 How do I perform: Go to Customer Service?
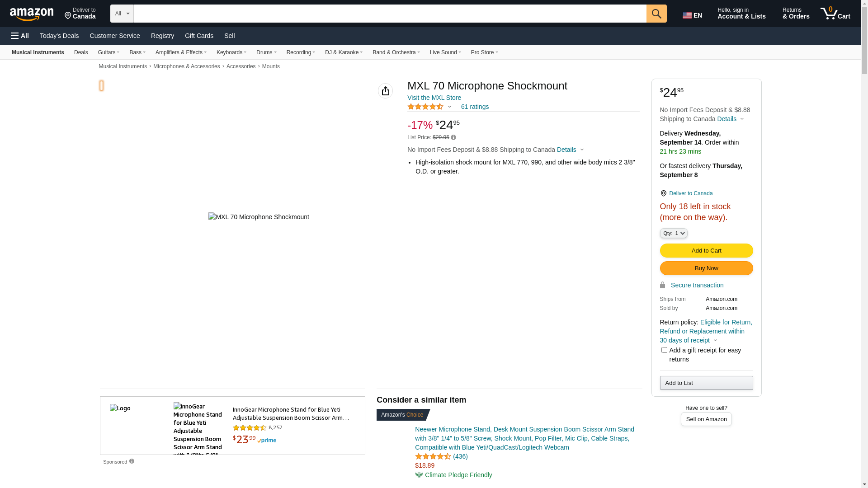115,36
